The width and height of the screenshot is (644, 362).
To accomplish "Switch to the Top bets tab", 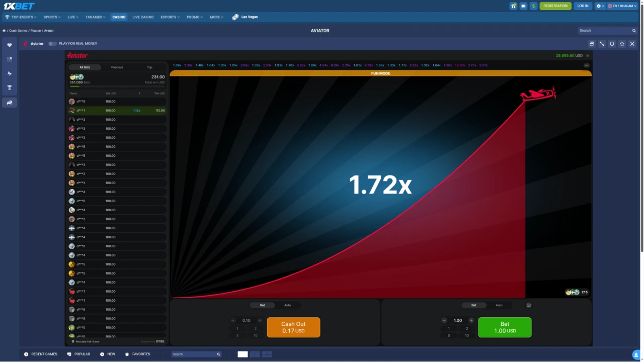I will (149, 67).
